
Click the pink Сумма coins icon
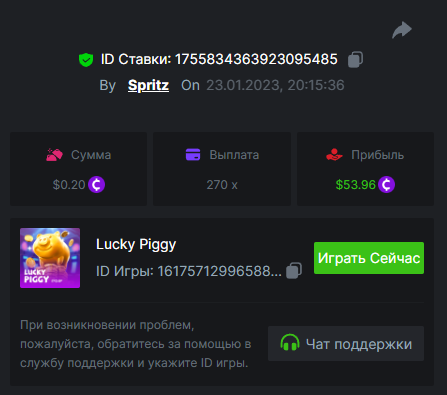(54, 155)
